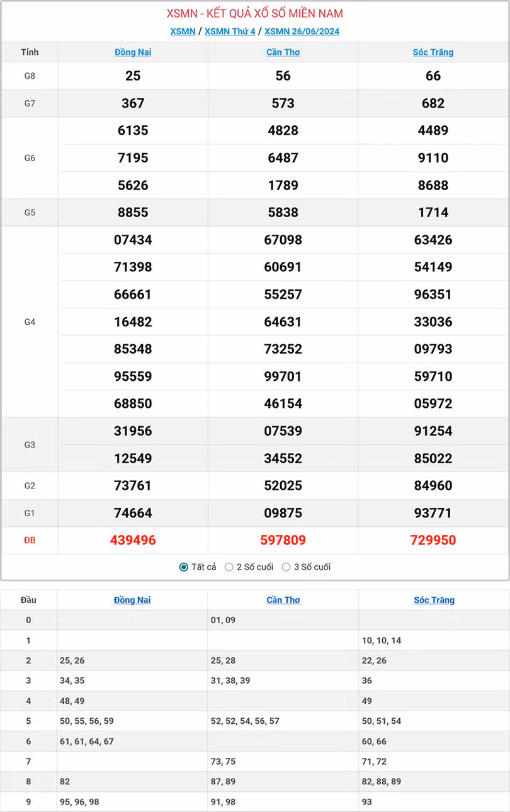Click Cần Thơ link in the Đầu table

(283, 600)
